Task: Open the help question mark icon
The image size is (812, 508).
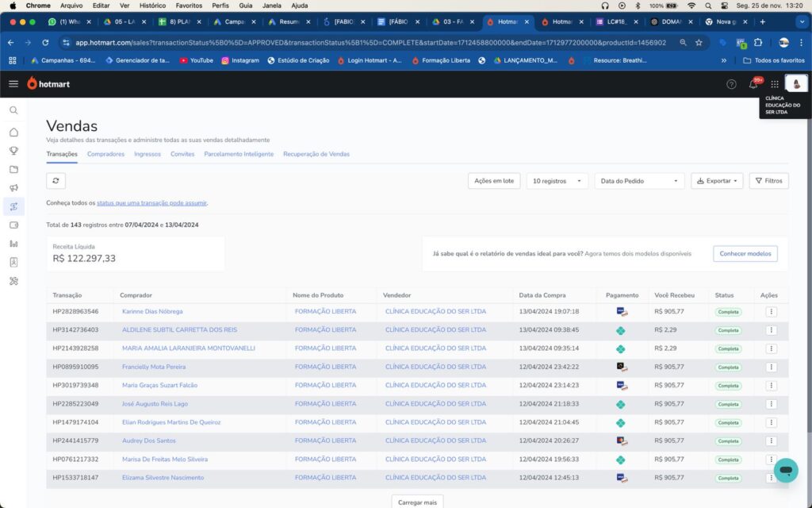Action: point(731,84)
